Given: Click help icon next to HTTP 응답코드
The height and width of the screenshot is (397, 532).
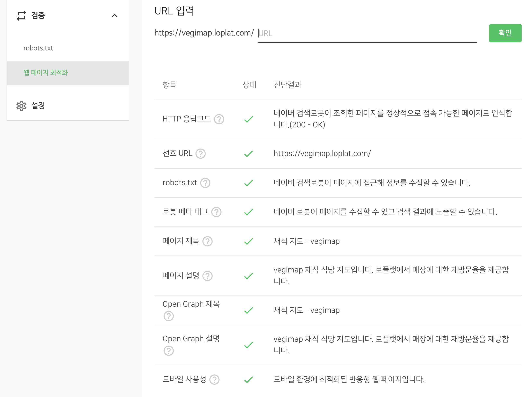Looking at the screenshot, I should (219, 119).
